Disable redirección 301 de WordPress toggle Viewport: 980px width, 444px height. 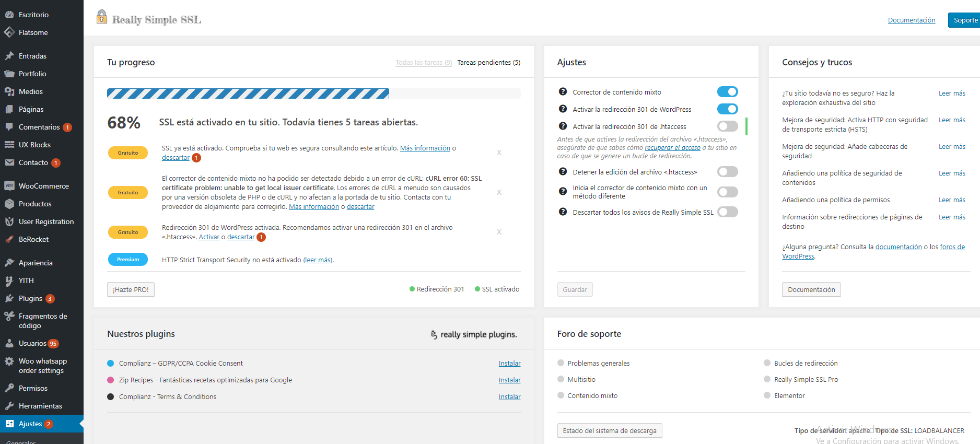point(727,109)
